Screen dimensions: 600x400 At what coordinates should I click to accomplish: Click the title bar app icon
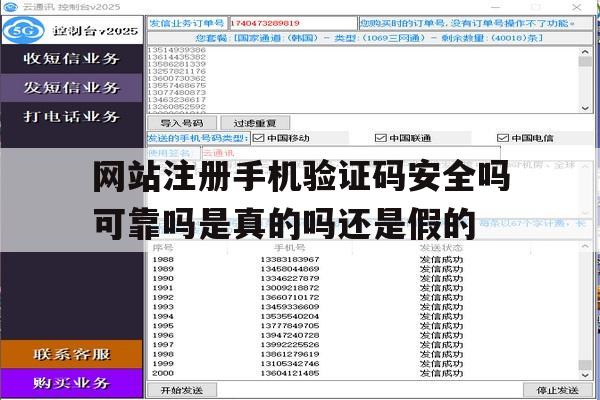pos(10,7)
